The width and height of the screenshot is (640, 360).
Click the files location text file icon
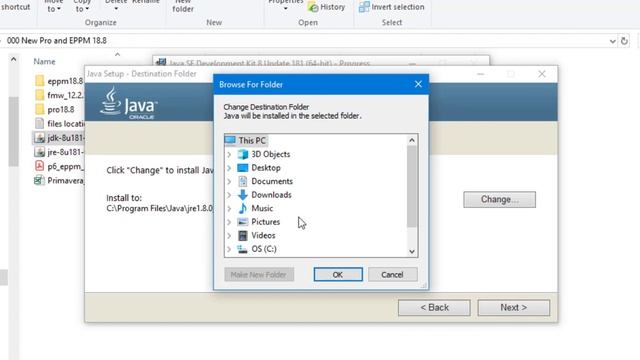[40, 123]
